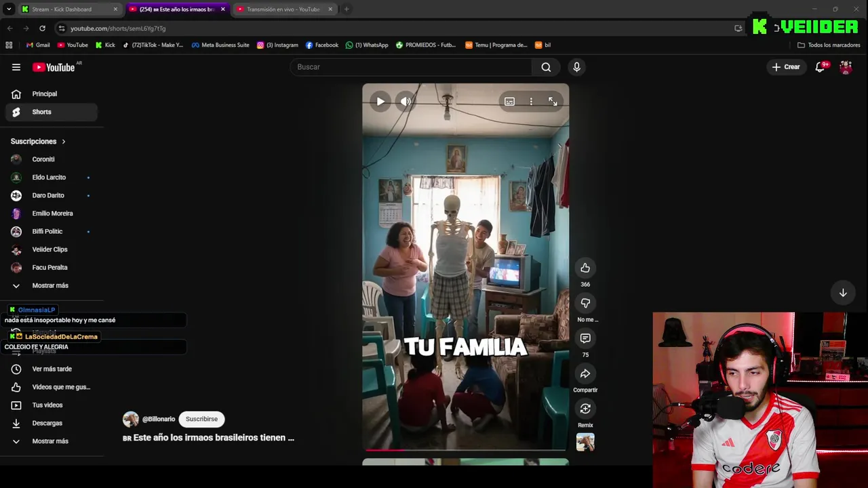Focus the Buscar search field

(412, 67)
